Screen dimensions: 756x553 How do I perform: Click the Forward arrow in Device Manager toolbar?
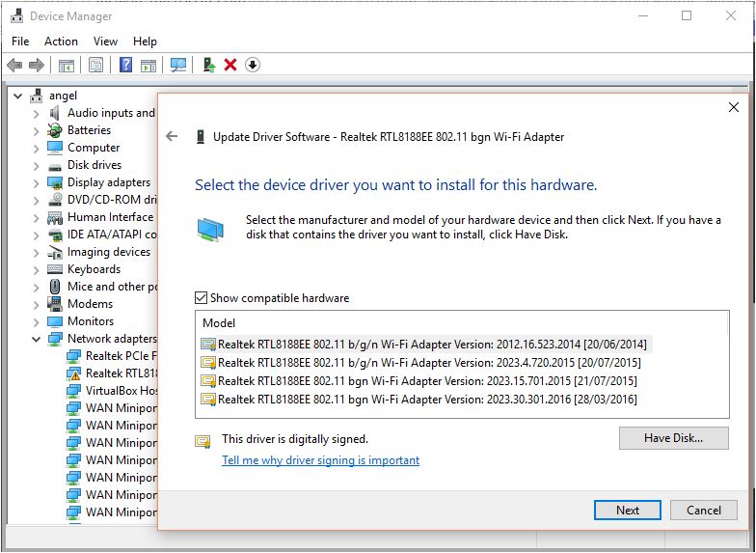tap(37, 65)
